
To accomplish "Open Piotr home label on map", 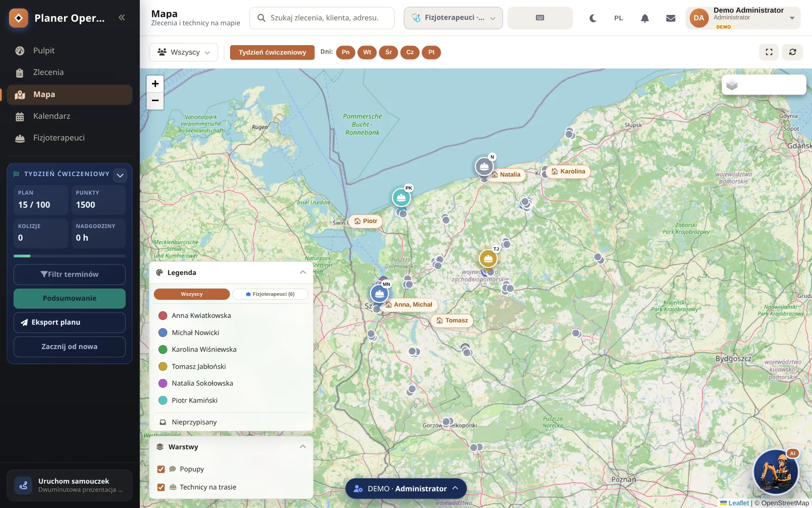I will click(365, 221).
